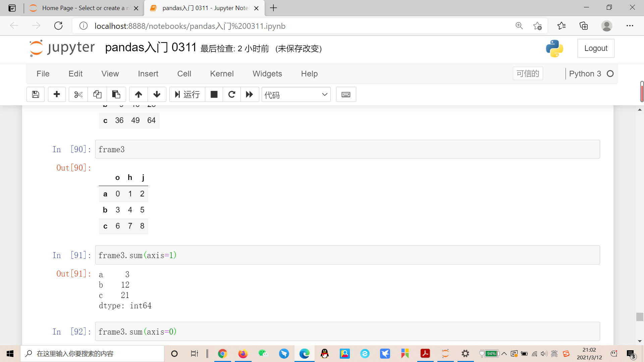Open the Kernel menu
Image resolution: width=644 pixels, height=362 pixels.
(x=222, y=74)
